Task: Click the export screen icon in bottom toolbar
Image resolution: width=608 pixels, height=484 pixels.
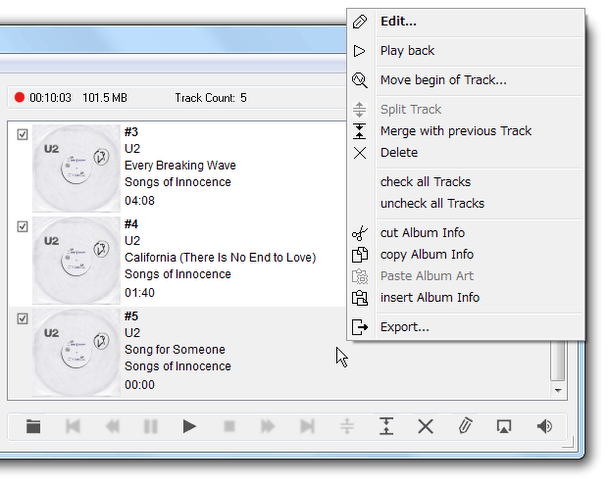Action: tap(505, 427)
